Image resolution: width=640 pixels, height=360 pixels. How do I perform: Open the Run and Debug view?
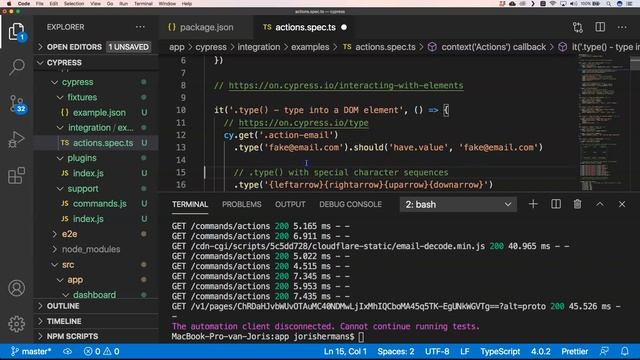click(16, 139)
